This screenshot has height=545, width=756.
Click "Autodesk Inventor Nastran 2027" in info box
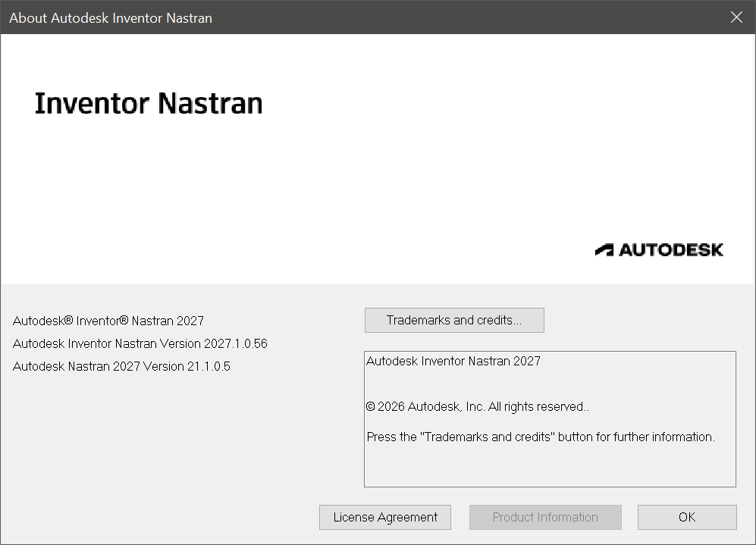(453, 361)
